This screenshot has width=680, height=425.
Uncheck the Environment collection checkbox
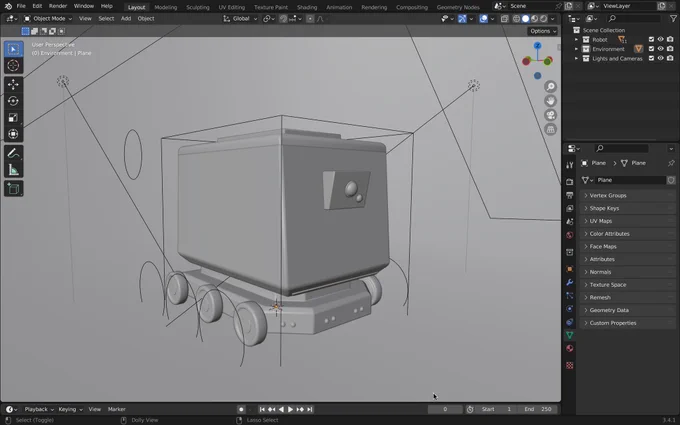pyautogui.click(x=651, y=49)
